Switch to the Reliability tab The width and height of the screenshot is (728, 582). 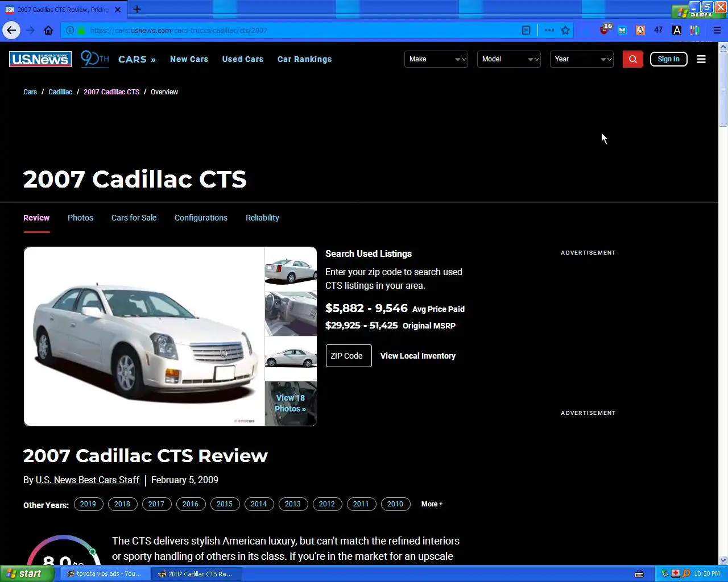pos(262,218)
